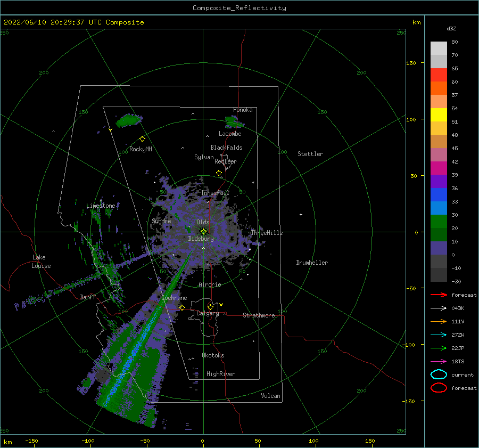Click the Stettler label

point(310,154)
